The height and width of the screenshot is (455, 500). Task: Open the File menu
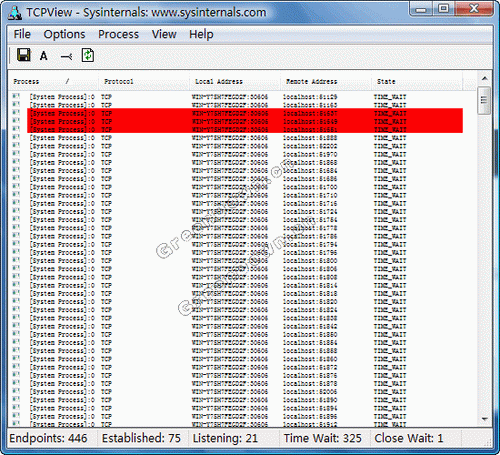click(22, 34)
